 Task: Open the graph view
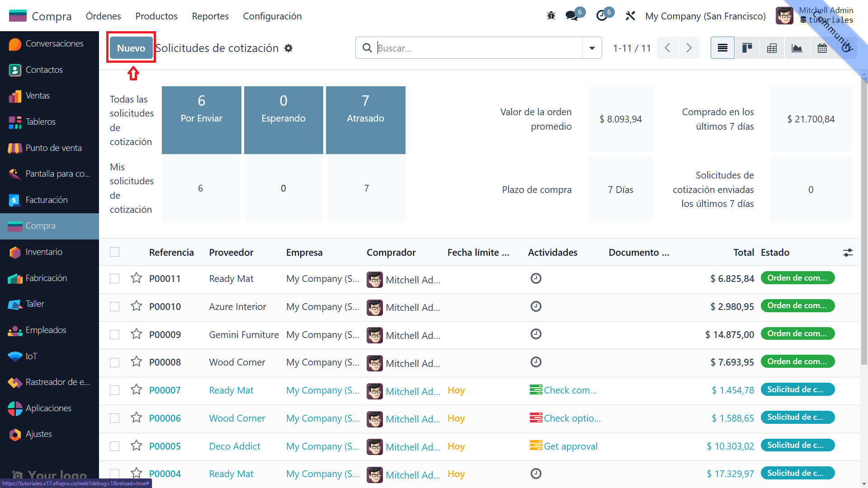click(797, 48)
